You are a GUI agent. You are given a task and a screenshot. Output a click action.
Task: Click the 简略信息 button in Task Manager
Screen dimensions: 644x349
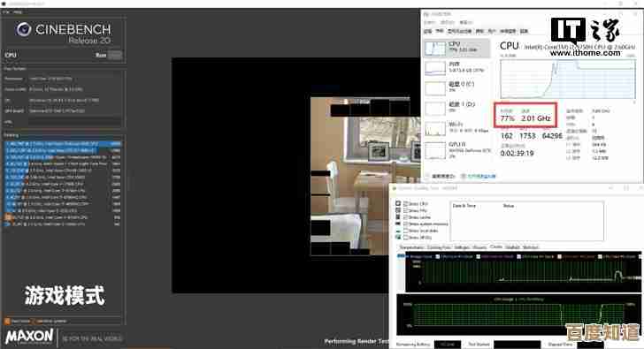coord(443,177)
